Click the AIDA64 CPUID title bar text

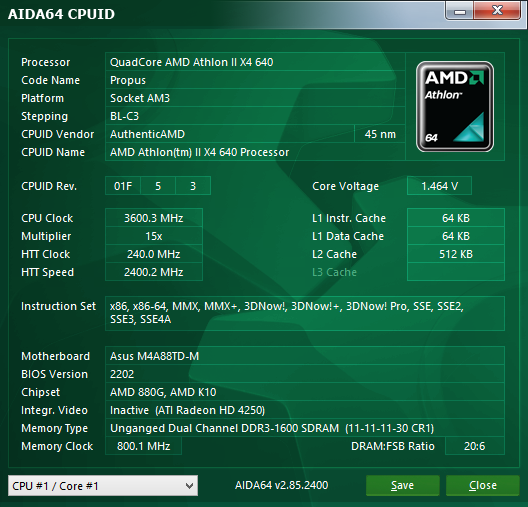coord(61,14)
